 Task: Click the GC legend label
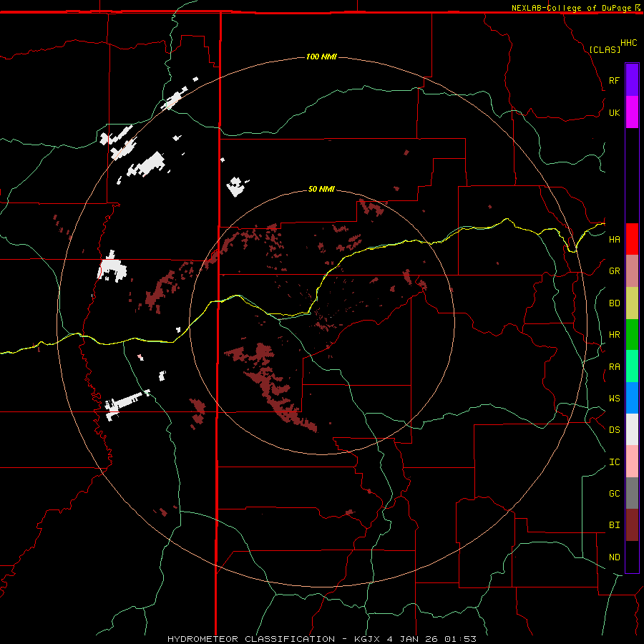click(x=614, y=493)
